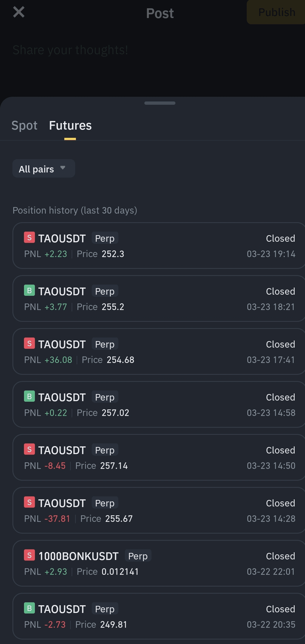Tap the green B icon on 18:21 TAOUSDT
The height and width of the screenshot is (644, 305).
(x=29, y=290)
